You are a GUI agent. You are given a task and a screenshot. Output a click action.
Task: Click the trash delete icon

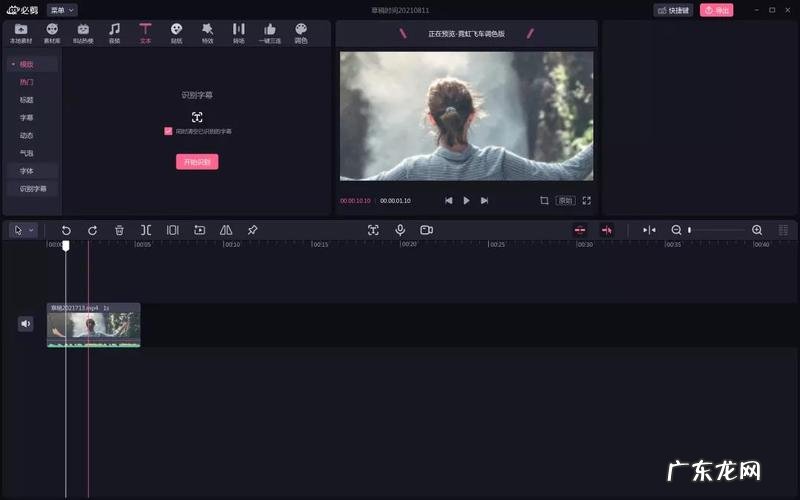[x=119, y=230]
